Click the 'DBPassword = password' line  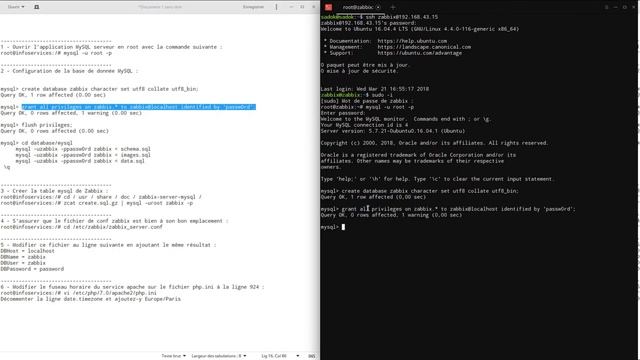(32, 269)
